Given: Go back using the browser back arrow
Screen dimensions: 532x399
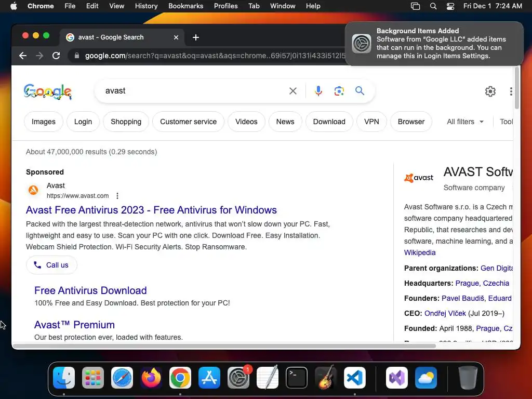Looking at the screenshot, I should pyautogui.click(x=23, y=56).
